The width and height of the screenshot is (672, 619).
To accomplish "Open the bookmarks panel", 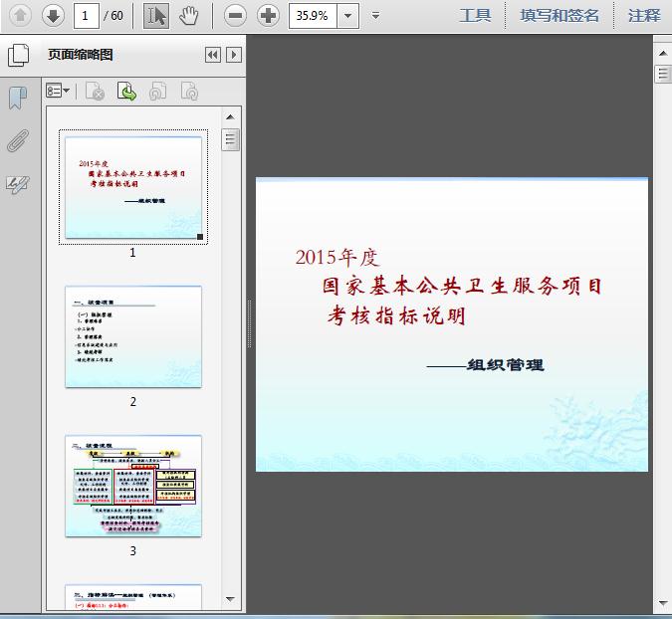I will point(18,99).
